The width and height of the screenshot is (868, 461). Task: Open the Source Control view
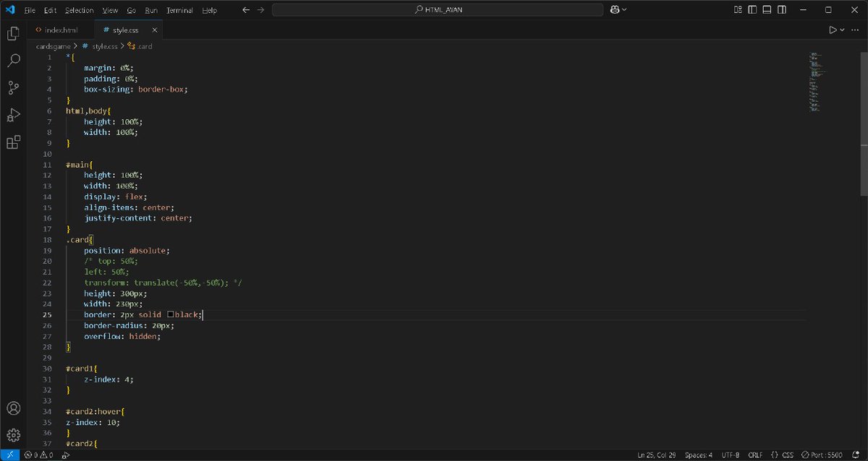pos(13,88)
